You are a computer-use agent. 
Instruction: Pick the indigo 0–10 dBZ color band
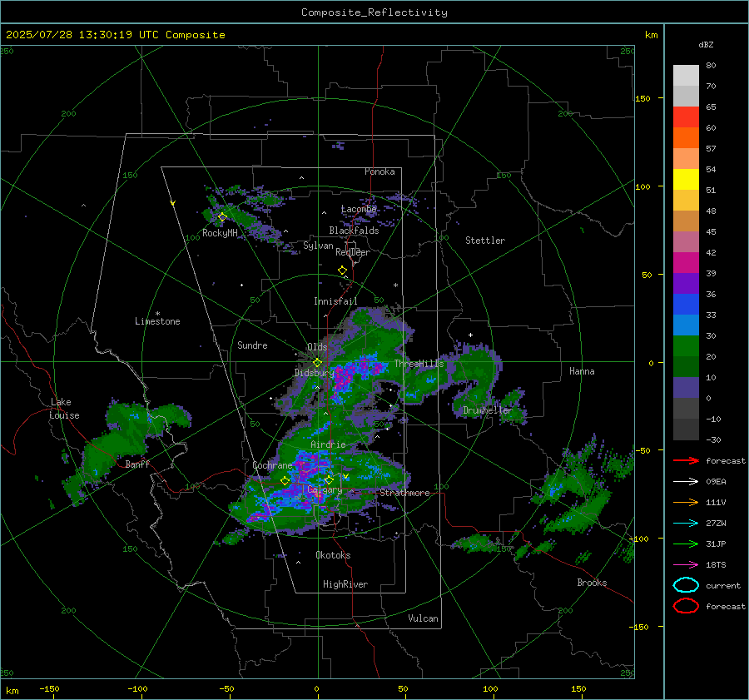point(686,388)
